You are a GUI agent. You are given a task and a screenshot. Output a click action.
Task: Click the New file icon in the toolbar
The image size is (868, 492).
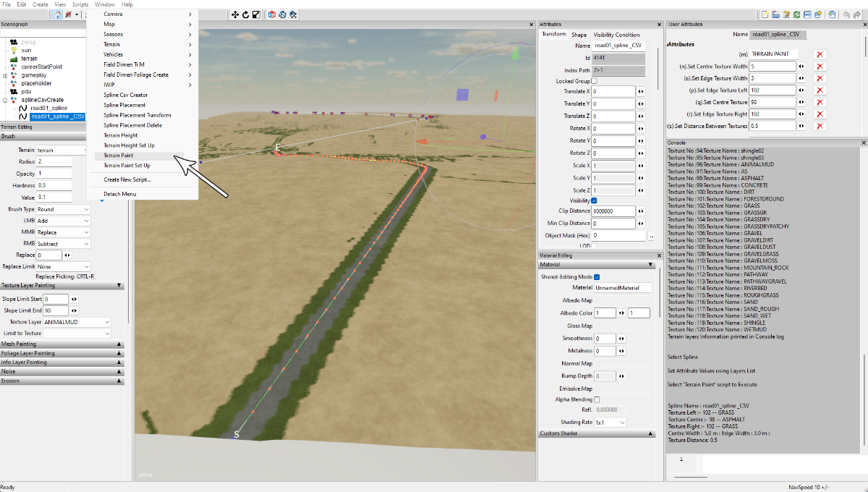click(765, 14)
